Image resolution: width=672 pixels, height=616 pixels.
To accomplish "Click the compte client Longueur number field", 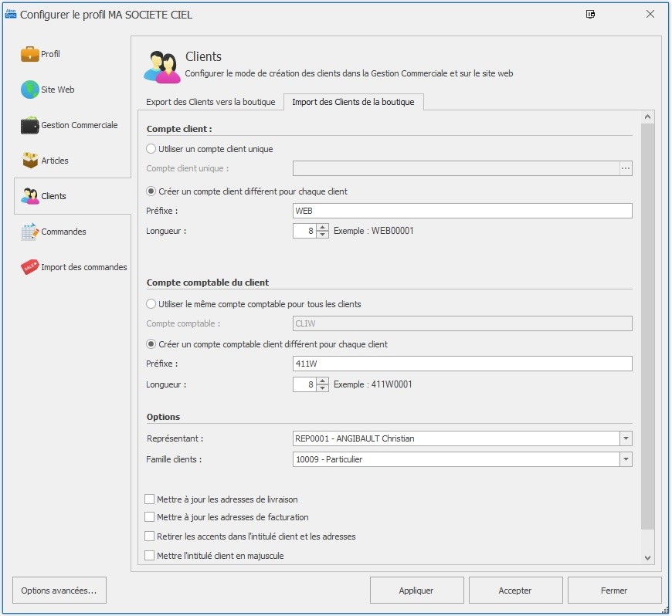I will pyautogui.click(x=304, y=231).
